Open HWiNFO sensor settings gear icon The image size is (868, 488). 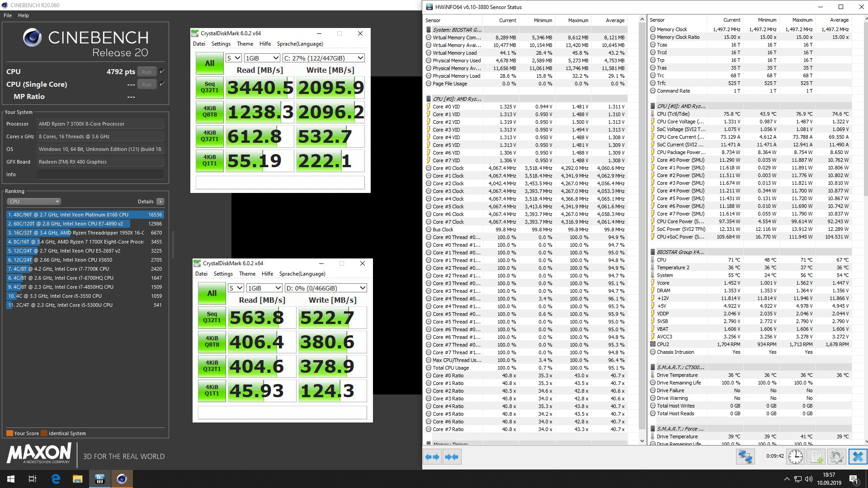point(836,457)
